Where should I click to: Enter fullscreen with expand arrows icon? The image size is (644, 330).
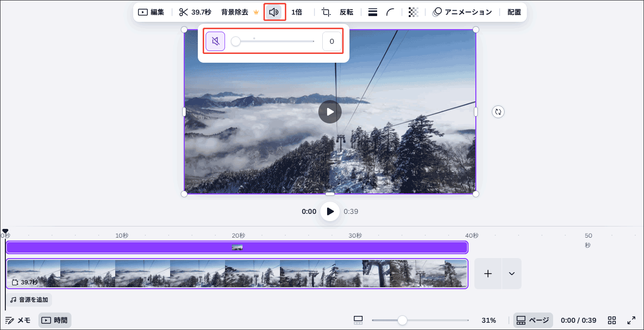(x=631, y=320)
